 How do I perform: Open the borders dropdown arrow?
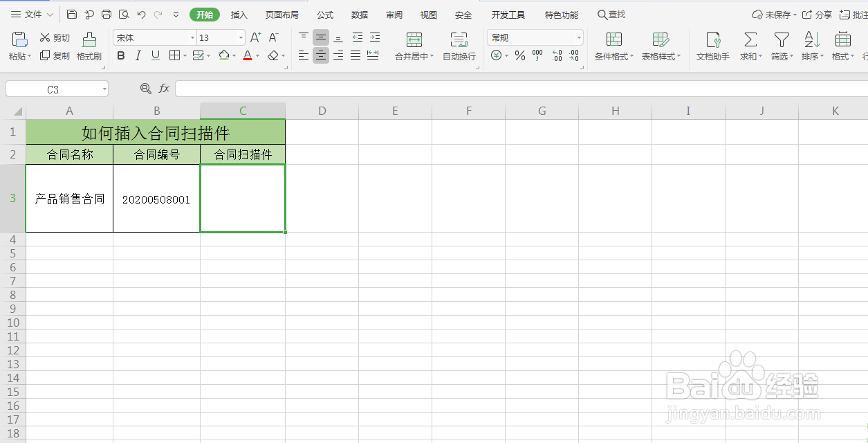(185, 56)
